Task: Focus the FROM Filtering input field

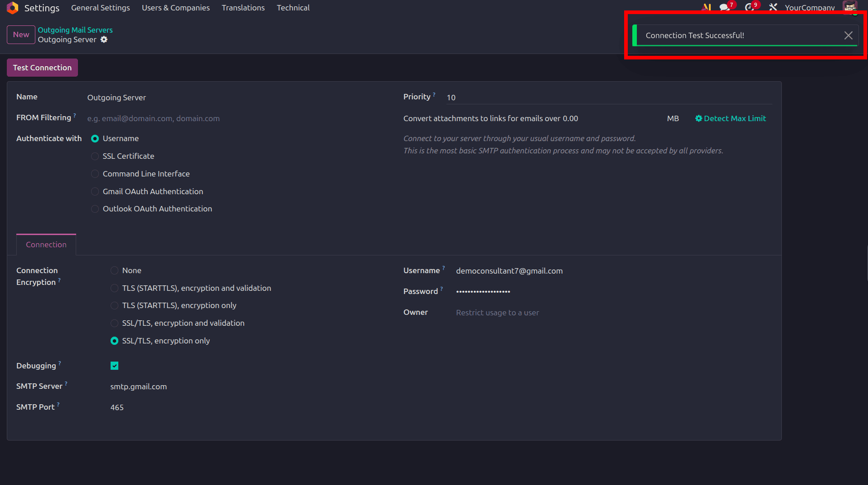Action: click(236, 118)
